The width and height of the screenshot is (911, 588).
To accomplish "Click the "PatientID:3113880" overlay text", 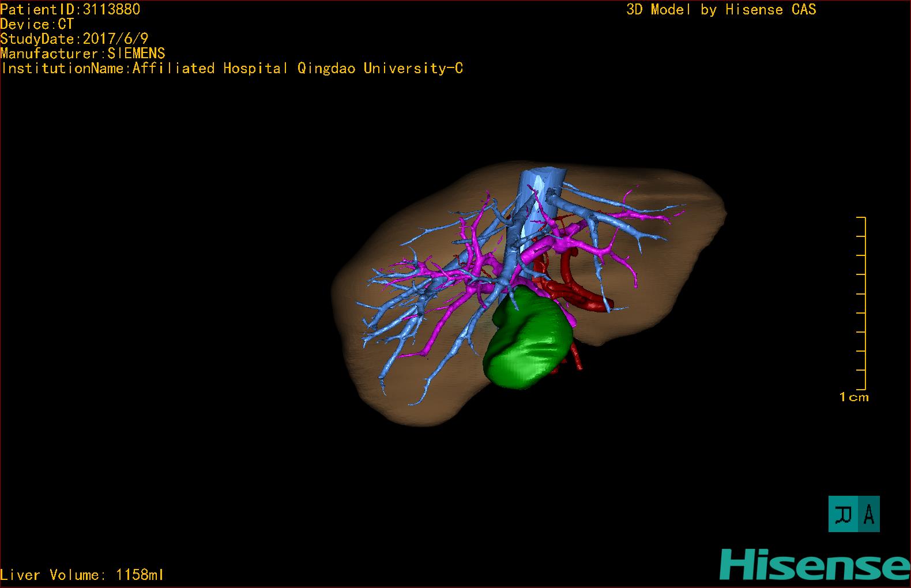I will pos(70,9).
